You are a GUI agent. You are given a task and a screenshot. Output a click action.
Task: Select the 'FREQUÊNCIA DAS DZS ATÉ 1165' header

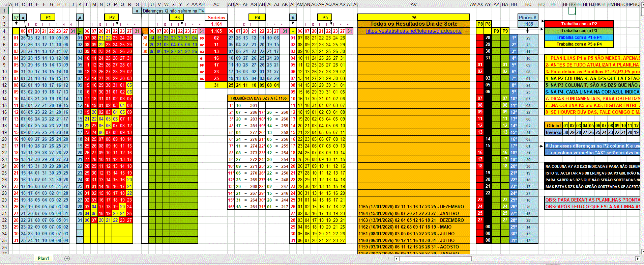[x=259, y=98]
